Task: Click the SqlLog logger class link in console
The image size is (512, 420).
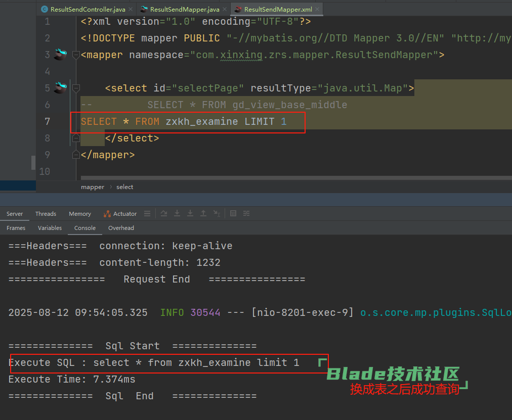Action: coord(436,312)
